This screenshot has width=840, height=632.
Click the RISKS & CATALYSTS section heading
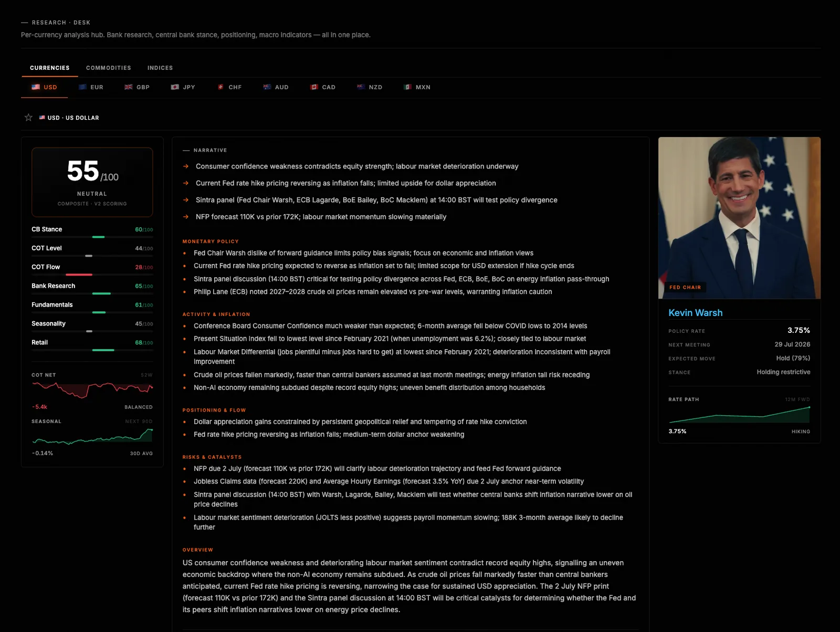pyautogui.click(x=212, y=457)
